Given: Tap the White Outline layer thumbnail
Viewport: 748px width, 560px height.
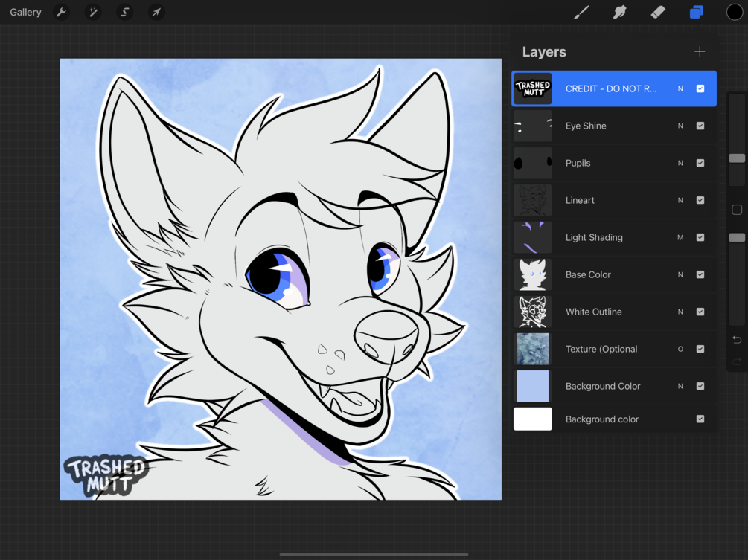Looking at the screenshot, I should point(532,312).
